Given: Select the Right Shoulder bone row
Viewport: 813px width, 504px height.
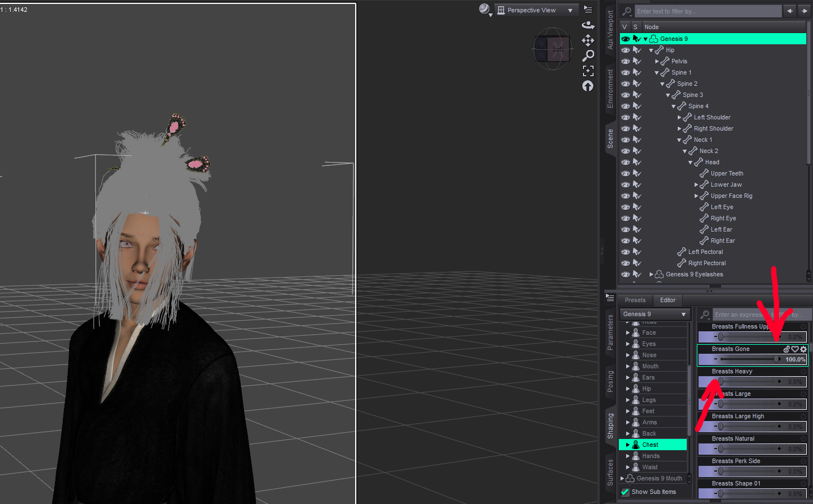Looking at the screenshot, I should coord(713,128).
